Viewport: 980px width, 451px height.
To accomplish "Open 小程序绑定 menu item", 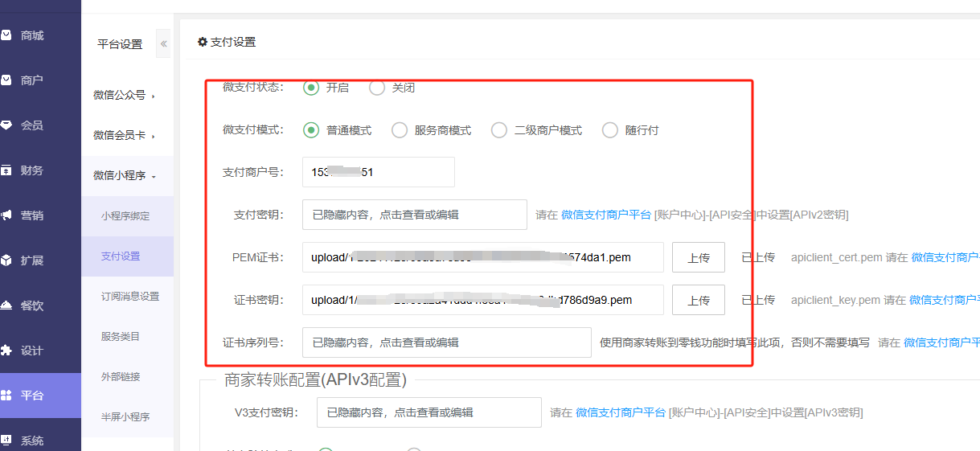I will (x=125, y=216).
